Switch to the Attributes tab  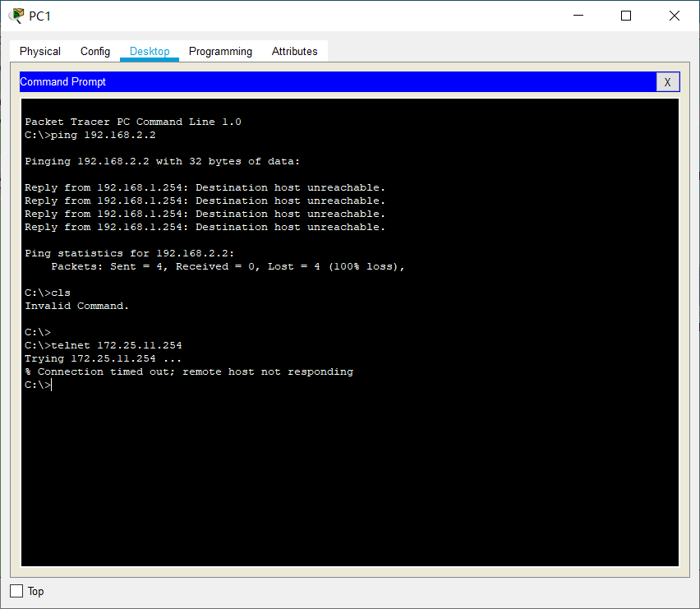tap(295, 51)
